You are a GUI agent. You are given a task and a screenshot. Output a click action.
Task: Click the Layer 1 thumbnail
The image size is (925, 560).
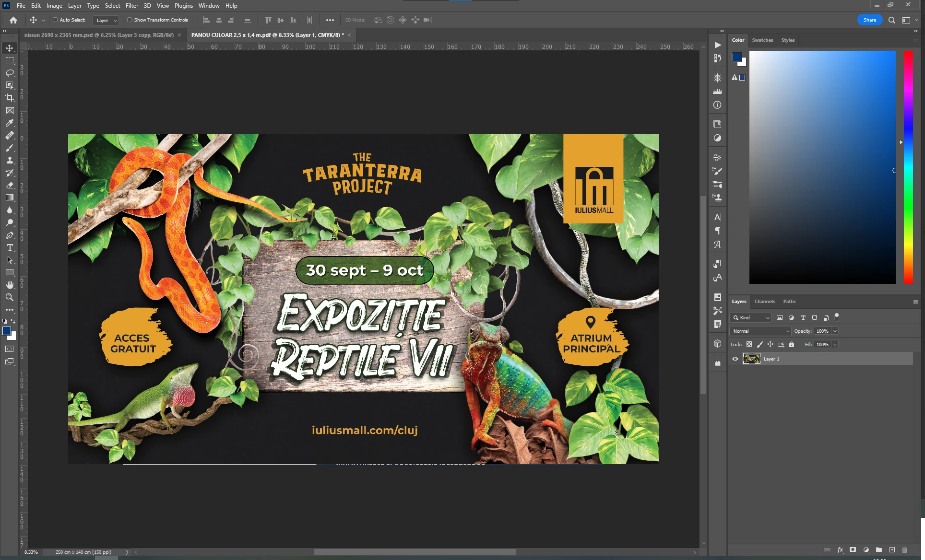(x=751, y=359)
